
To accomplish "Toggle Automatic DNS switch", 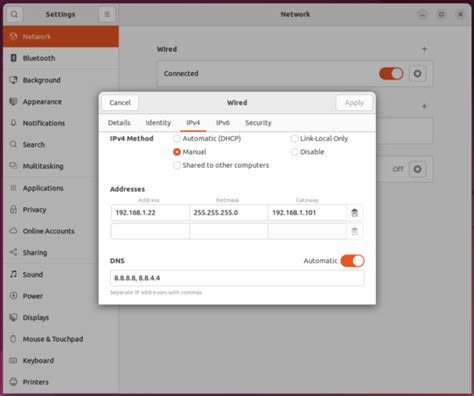I will (352, 261).
